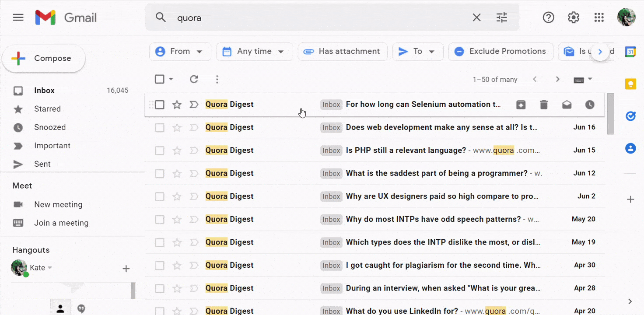Tick the checkbox for the PHP email
Viewport: 644px width, 315px height.
coord(160,150)
